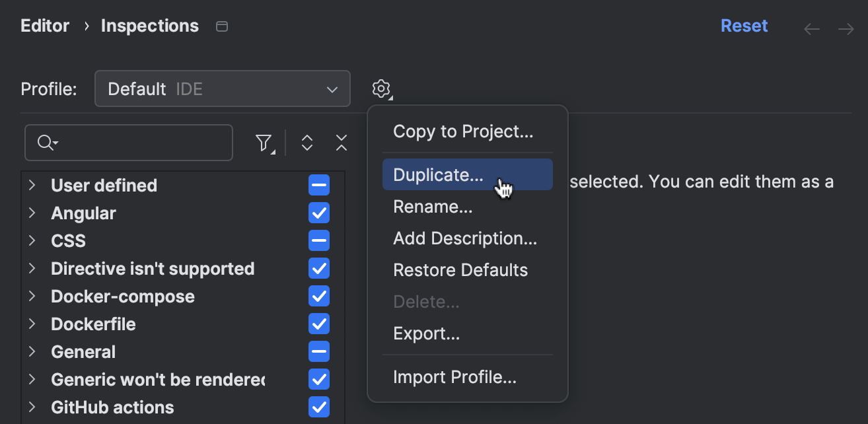Open the Profile dropdown showing Default

pos(222,88)
